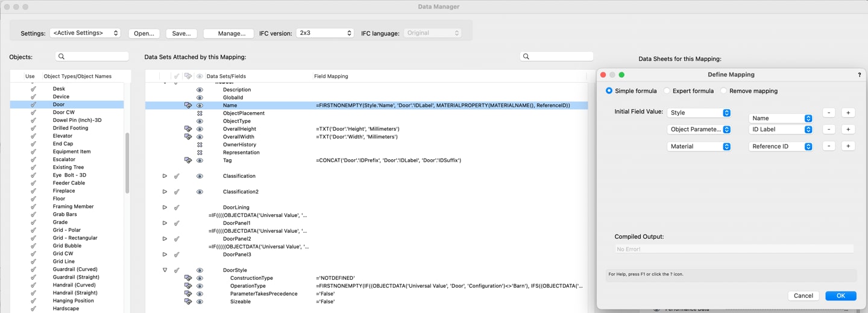Viewport: 868px width, 313px height.
Task: Open the IFC version dropdown
Action: [324, 33]
